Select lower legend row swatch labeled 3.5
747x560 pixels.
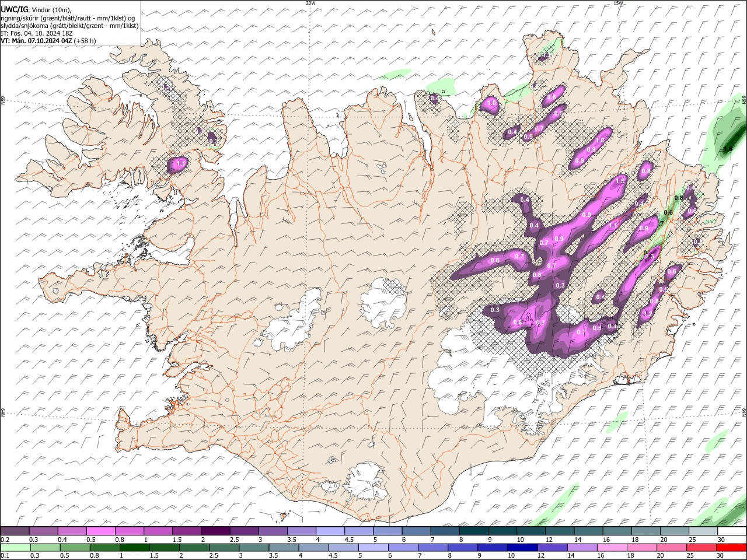[284, 547]
